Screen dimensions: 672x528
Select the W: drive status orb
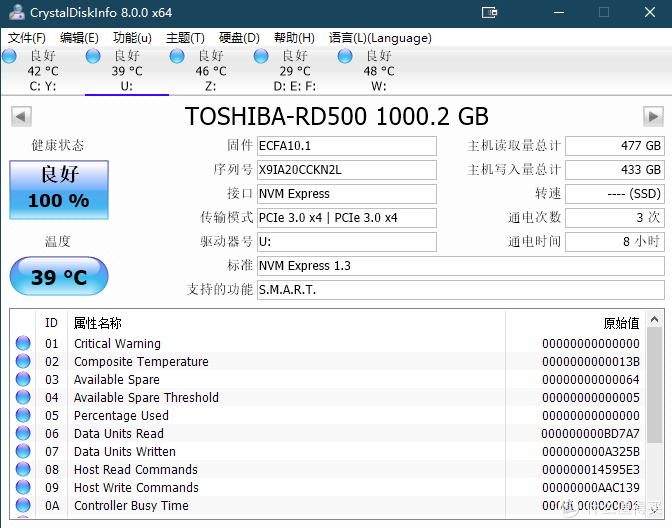tap(346, 57)
